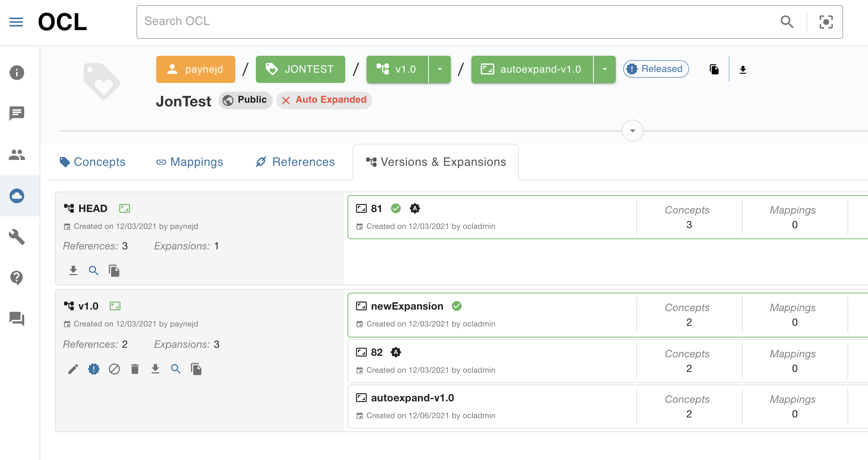Open the tools wrench icon in the sidebar

16,237
